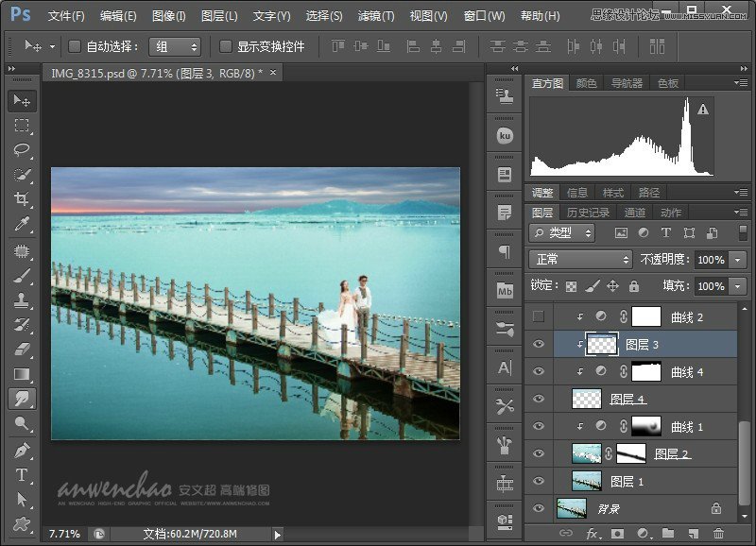This screenshot has height=546, width=756.
Task: Close the IMG_8315.psd document tab
Action: point(273,73)
